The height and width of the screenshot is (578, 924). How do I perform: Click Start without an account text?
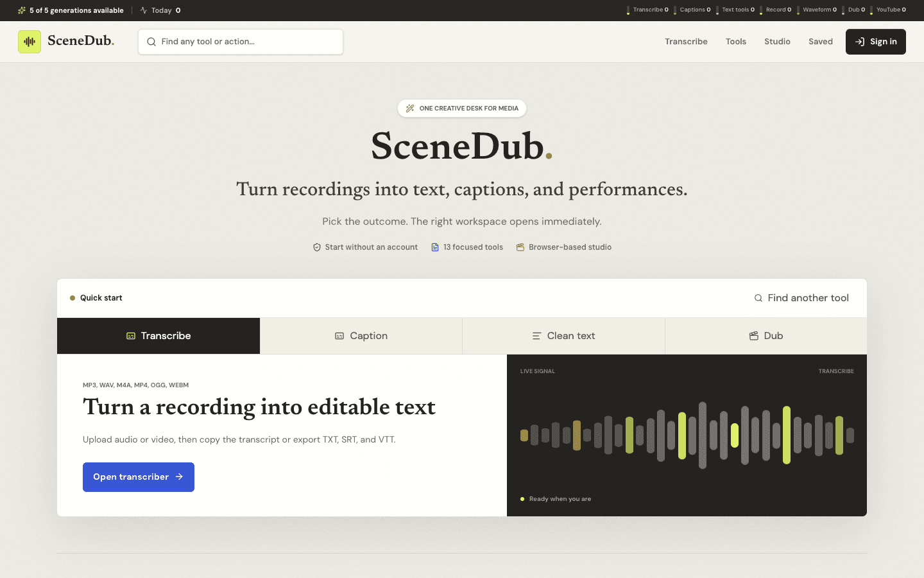tap(371, 247)
